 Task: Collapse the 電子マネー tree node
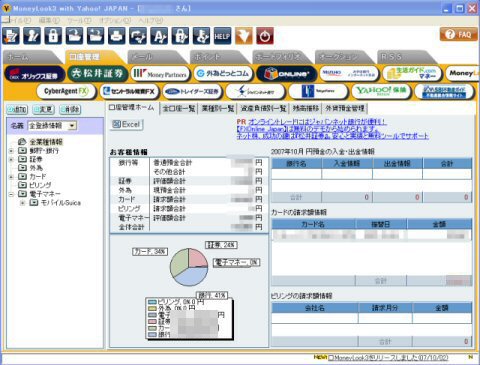pyautogui.click(x=11, y=194)
